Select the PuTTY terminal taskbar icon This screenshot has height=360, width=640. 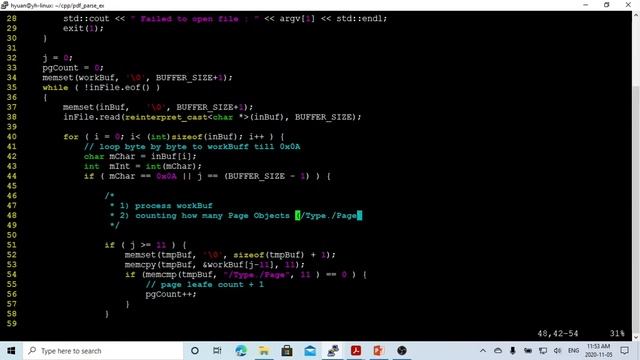point(333,351)
